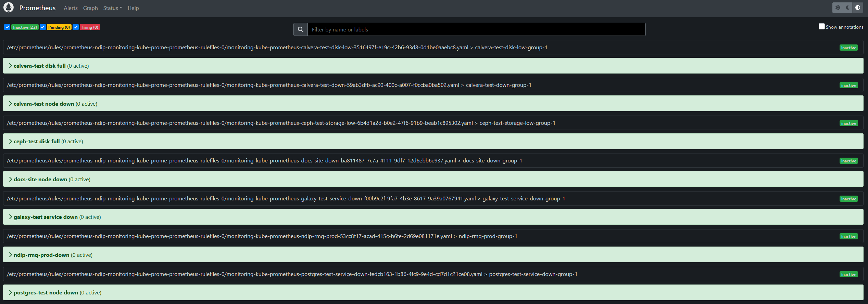868x304 pixels.
Task: Uncheck the Inactive (22) filter checkbox
Action: tap(7, 27)
